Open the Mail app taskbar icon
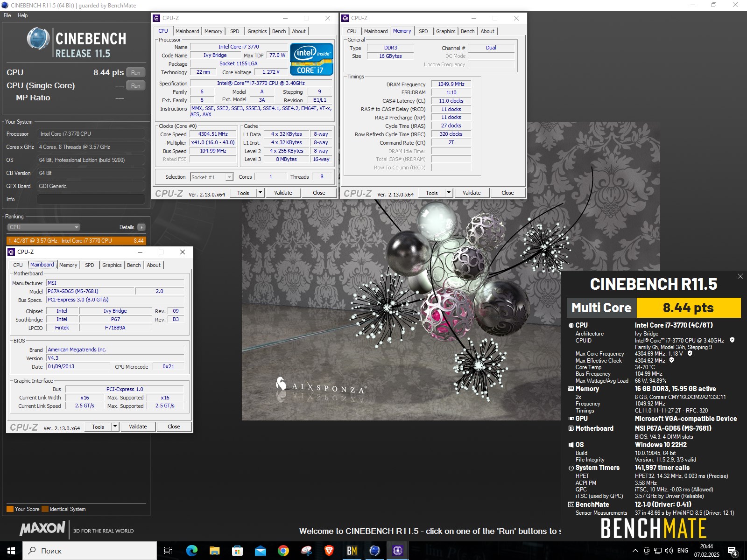747x560 pixels. point(260,551)
